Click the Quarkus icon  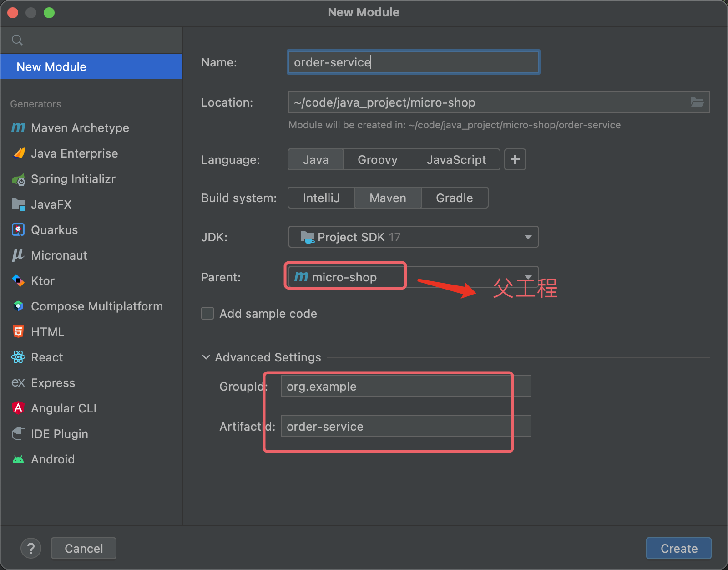[18, 229]
